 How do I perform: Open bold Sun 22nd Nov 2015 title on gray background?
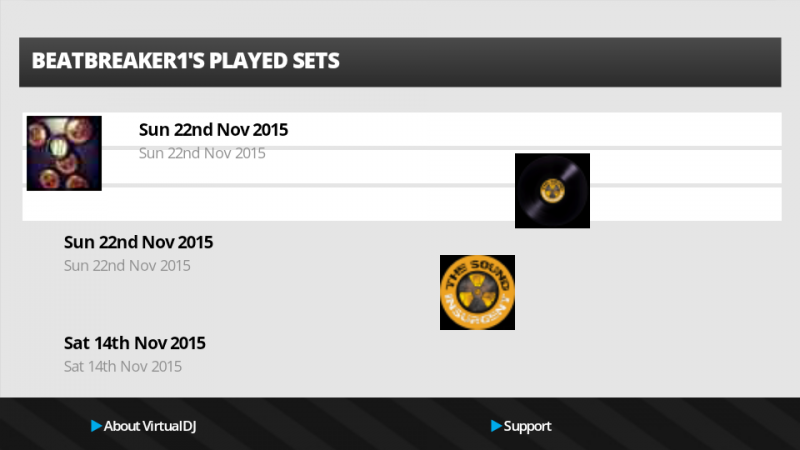(138, 242)
